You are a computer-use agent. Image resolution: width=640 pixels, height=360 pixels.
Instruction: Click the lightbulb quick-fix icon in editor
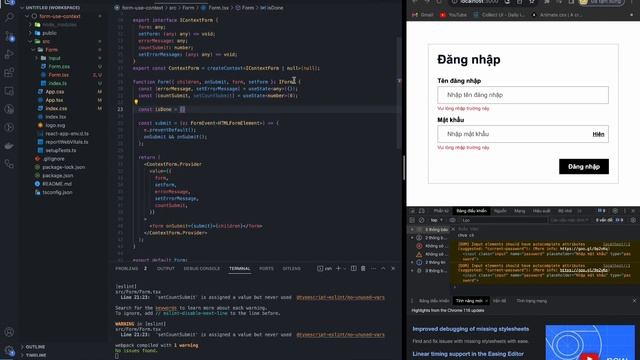tap(136, 102)
